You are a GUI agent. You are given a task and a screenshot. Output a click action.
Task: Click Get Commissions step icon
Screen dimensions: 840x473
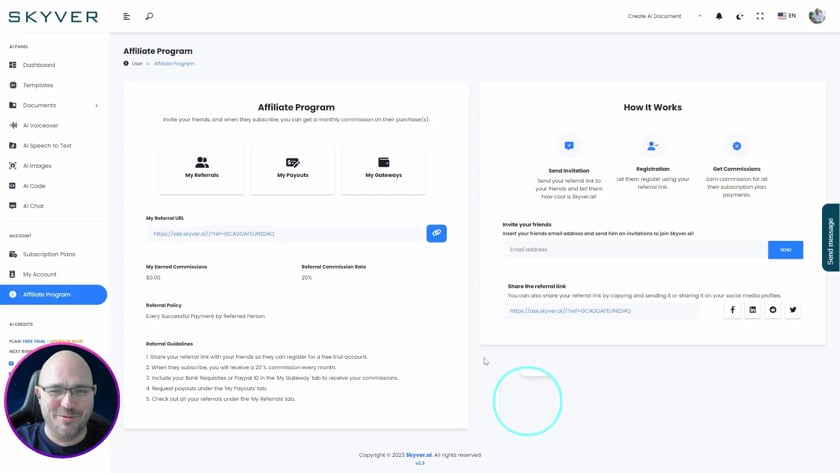click(x=737, y=146)
